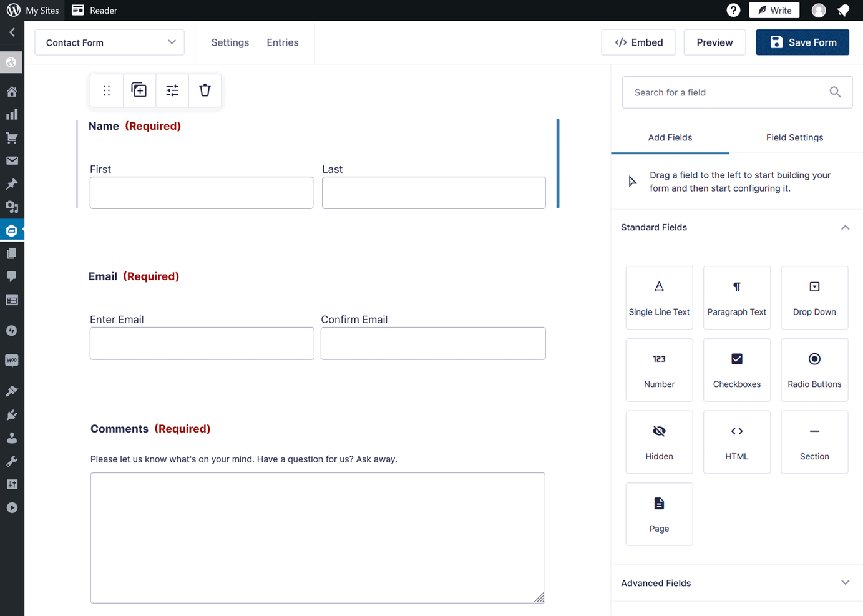Open Stats from the left sidebar

(12, 114)
